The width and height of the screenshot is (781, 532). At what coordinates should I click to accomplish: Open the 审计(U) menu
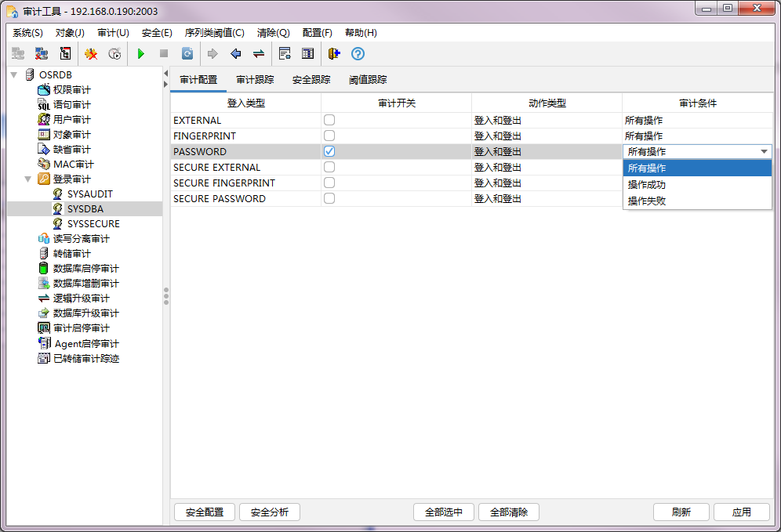pyautogui.click(x=113, y=33)
